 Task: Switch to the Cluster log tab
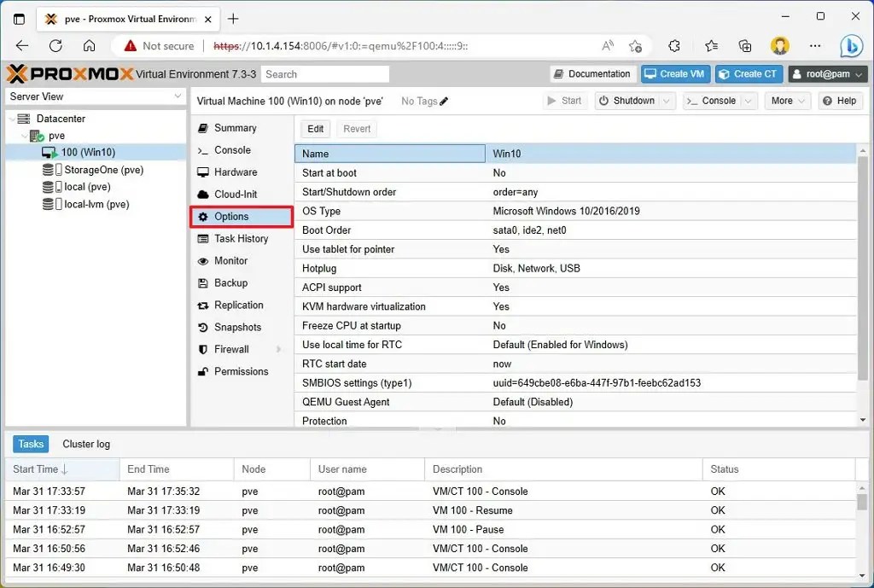pos(85,444)
